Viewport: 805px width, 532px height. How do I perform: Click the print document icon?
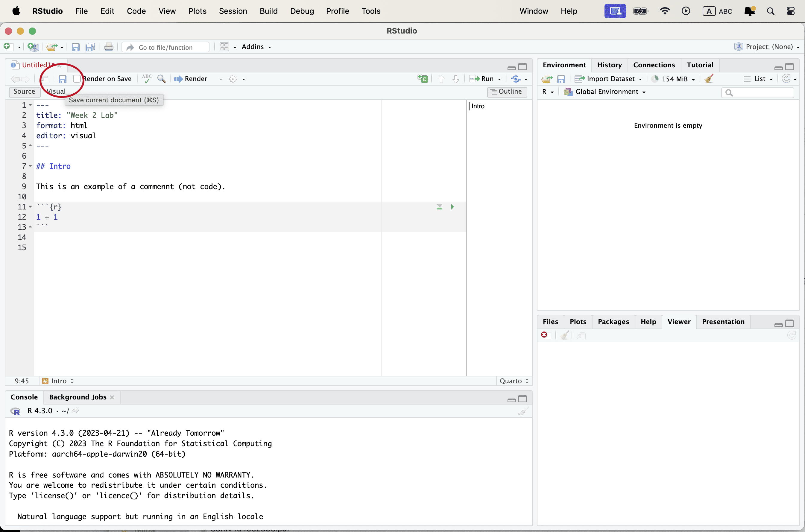(109, 47)
